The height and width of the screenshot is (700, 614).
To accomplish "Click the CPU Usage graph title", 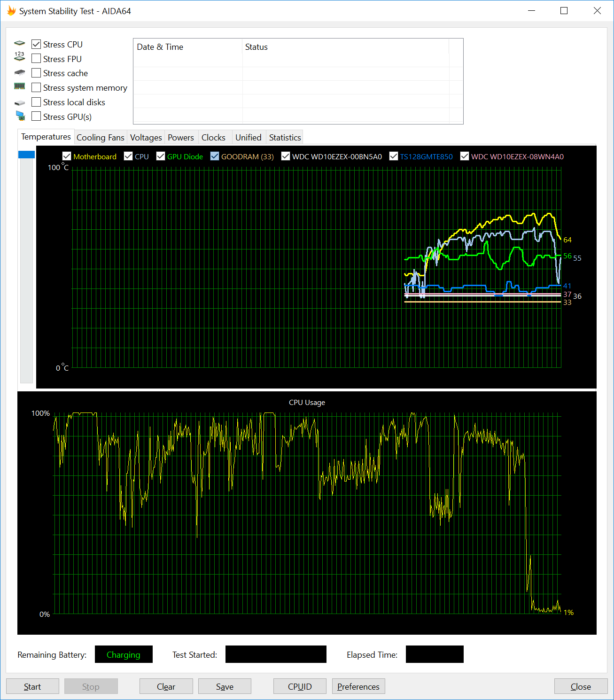I will coord(307,403).
